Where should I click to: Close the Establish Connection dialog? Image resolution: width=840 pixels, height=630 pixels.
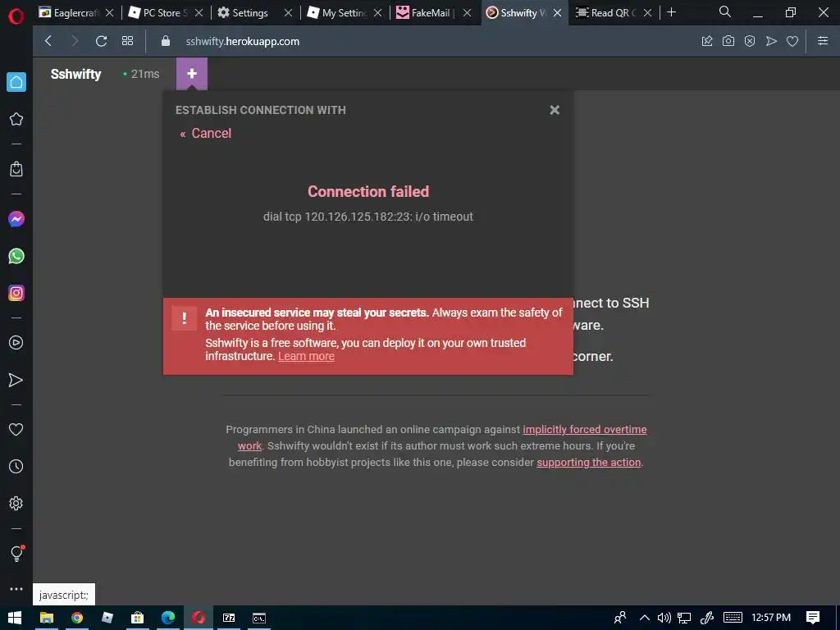(x=555, y=110)
